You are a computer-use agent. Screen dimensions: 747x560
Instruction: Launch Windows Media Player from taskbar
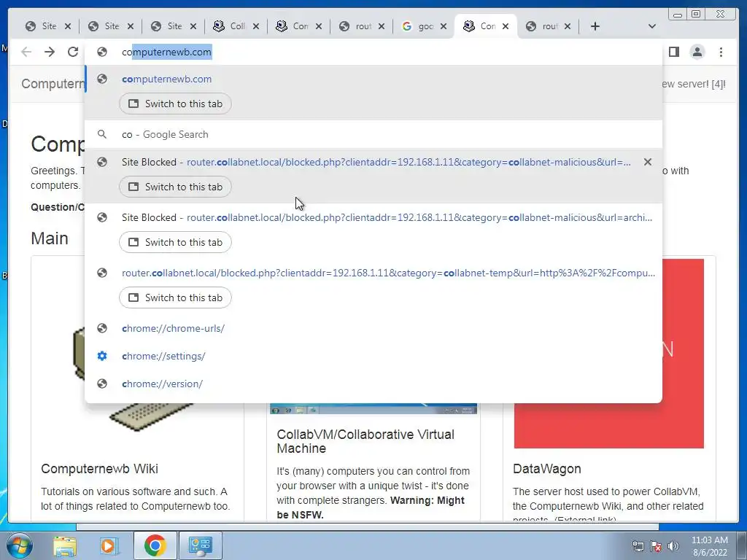[x=109, y=545]
